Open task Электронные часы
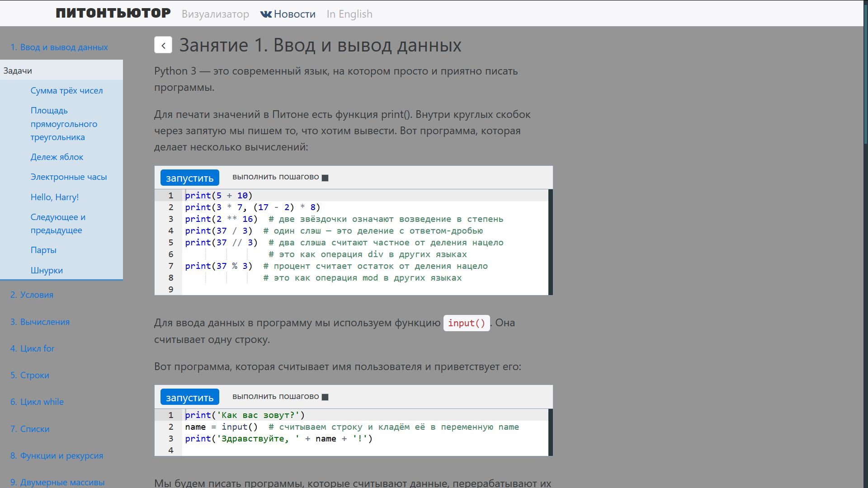The height and width of the screenshot is (488, 868). pyautogui.click(x=69, y=177)
